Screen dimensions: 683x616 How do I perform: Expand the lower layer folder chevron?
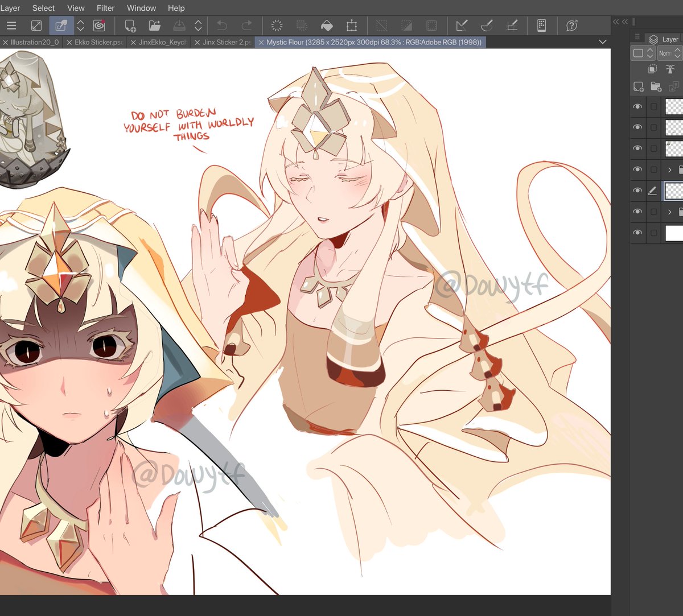click(x=670, y=212)
